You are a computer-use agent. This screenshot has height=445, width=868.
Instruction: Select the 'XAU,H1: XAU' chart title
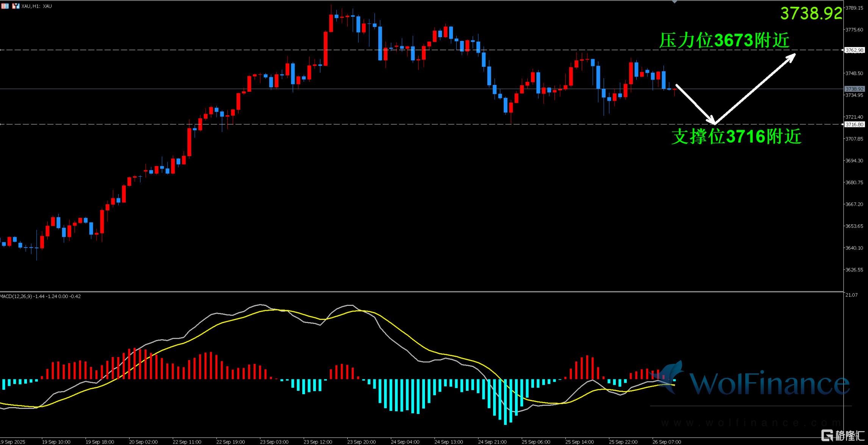[x=37, y=6]
